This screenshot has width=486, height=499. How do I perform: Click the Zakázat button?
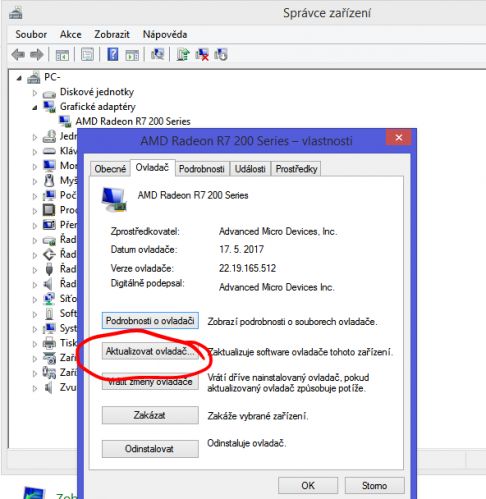pos(150,415)
